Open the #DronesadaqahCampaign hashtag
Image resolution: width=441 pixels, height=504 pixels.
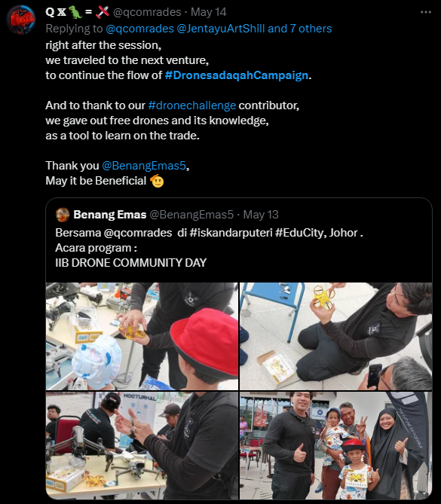[237, 75]
